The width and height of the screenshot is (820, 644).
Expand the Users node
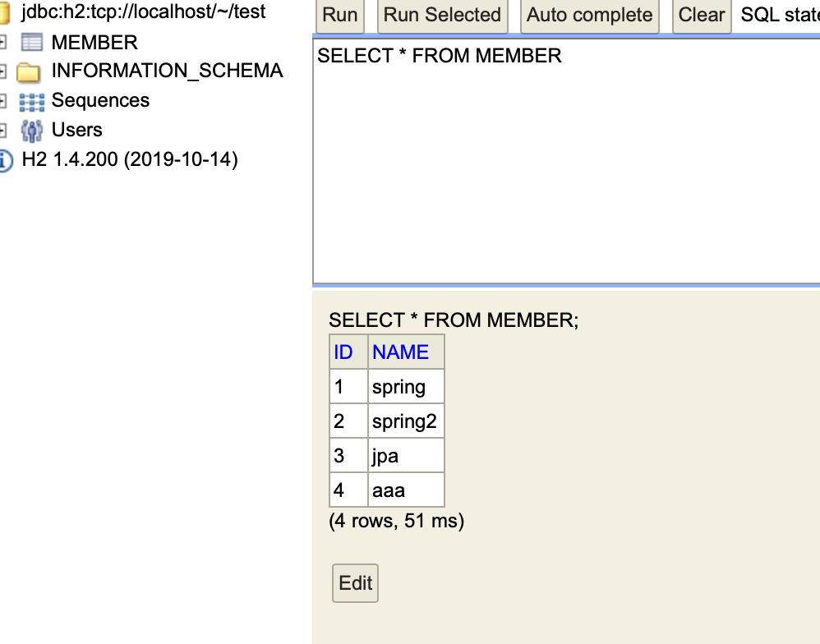point(2,130)
